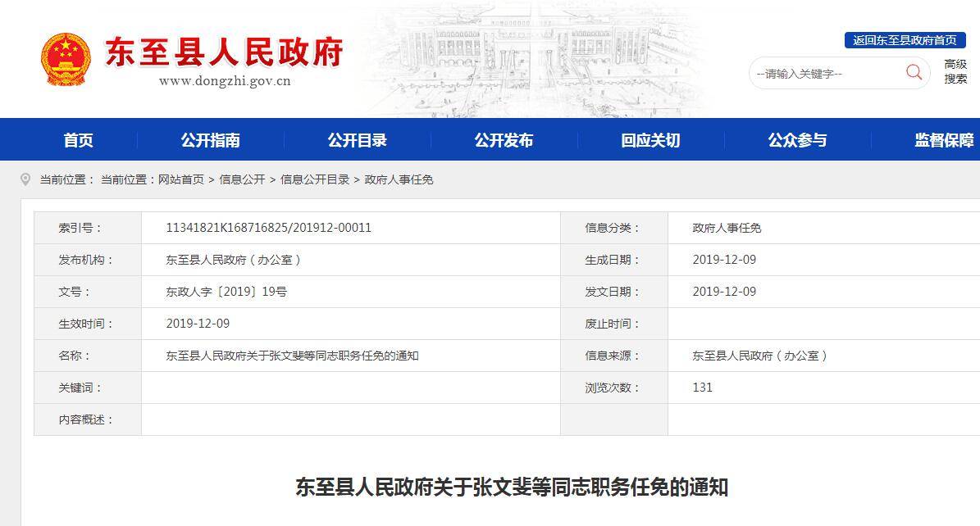
Task: Click the magnifier search icon
Action: tap(914, 72)
